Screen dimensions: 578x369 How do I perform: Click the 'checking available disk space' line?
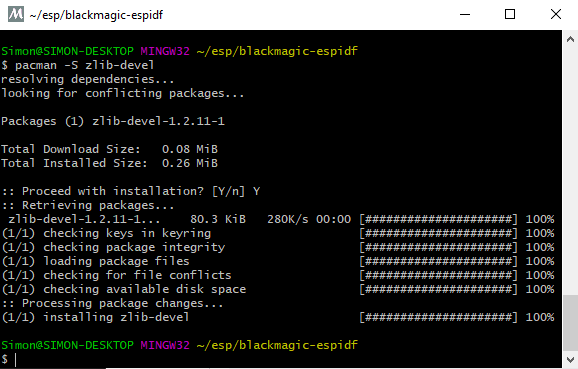point(124,289)
